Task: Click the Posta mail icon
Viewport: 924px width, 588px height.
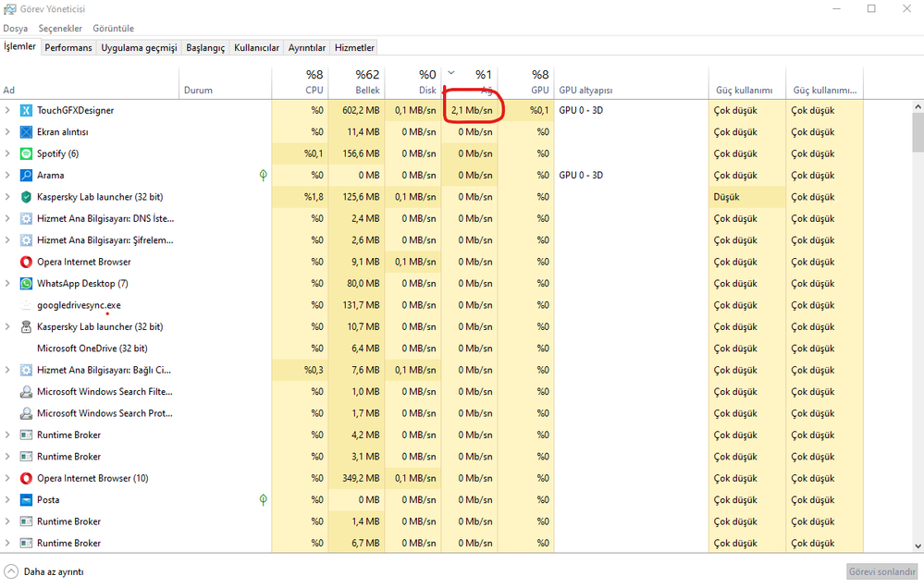Action: (26, 499)
